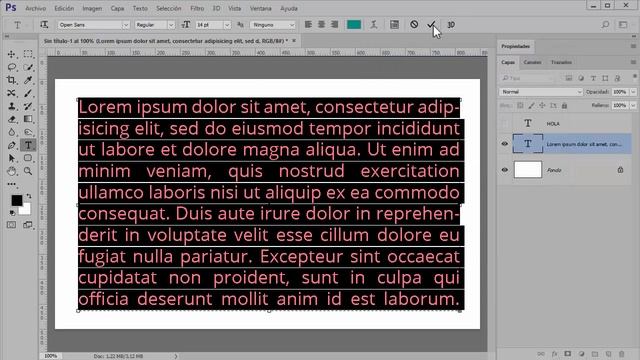Click the background color swatch
The height and width of the screenshot is (360, 640).
25,209
